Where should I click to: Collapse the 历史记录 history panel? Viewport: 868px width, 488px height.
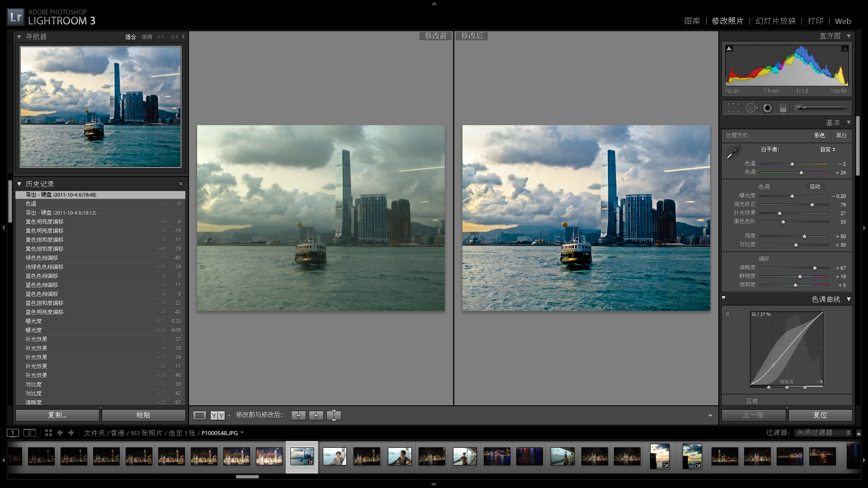pos(19,184)
